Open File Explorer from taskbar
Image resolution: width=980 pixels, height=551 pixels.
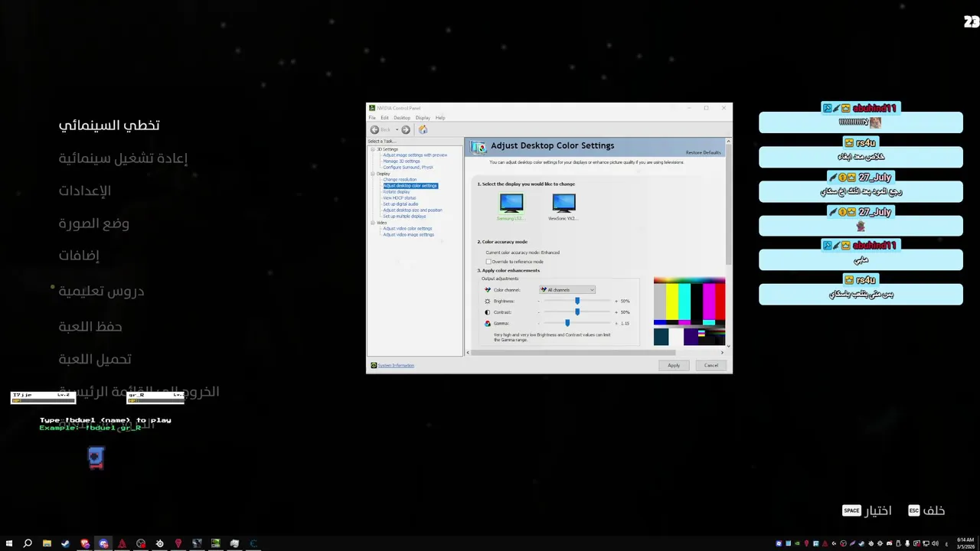(47, 543)
